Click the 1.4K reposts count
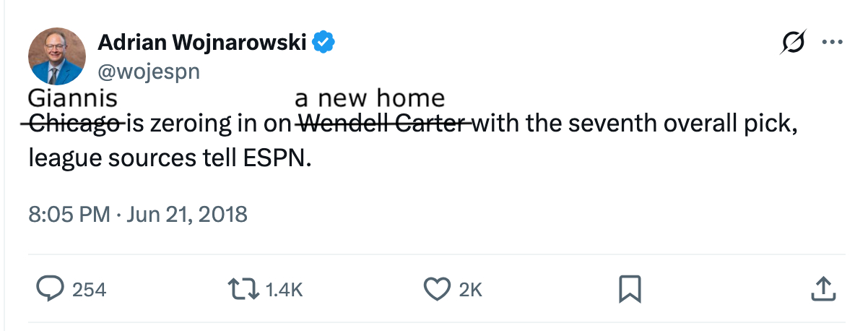Image resolution: width=868 pixels, height=331 pixels. [x=284, y=290]
